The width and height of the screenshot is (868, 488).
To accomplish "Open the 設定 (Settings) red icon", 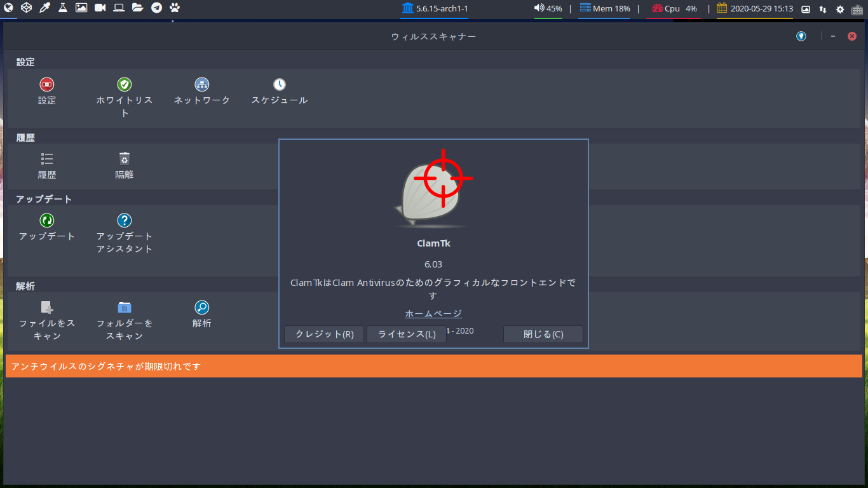I will click(x=47, y=85).
